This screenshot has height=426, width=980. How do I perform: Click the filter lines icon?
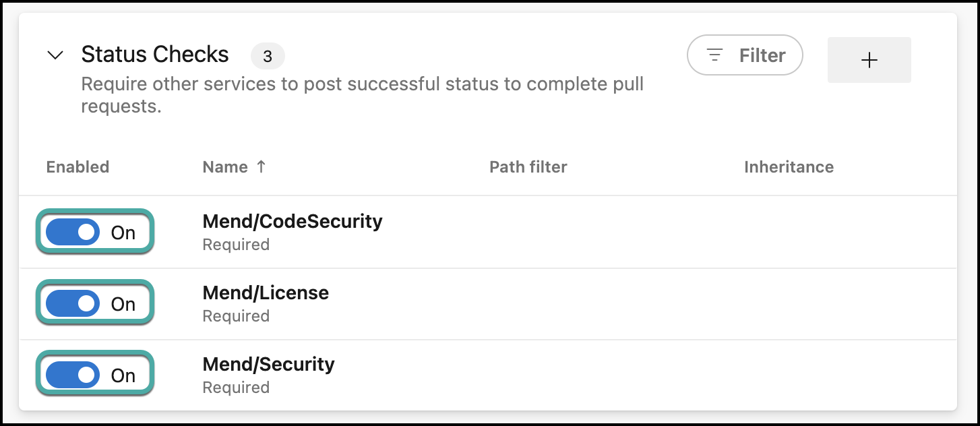click(714, 55)
